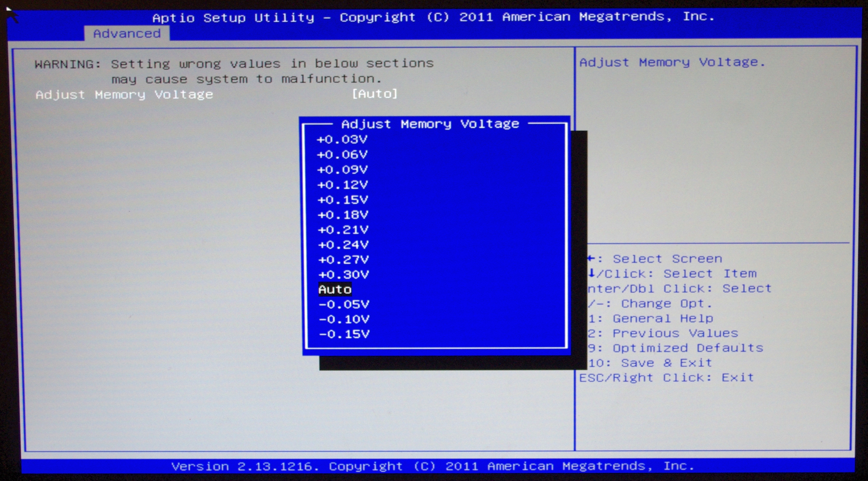Viewport: 868px width, 481px height.
Task: Select +0.27V in the popup list
Action: click(344, 260)
